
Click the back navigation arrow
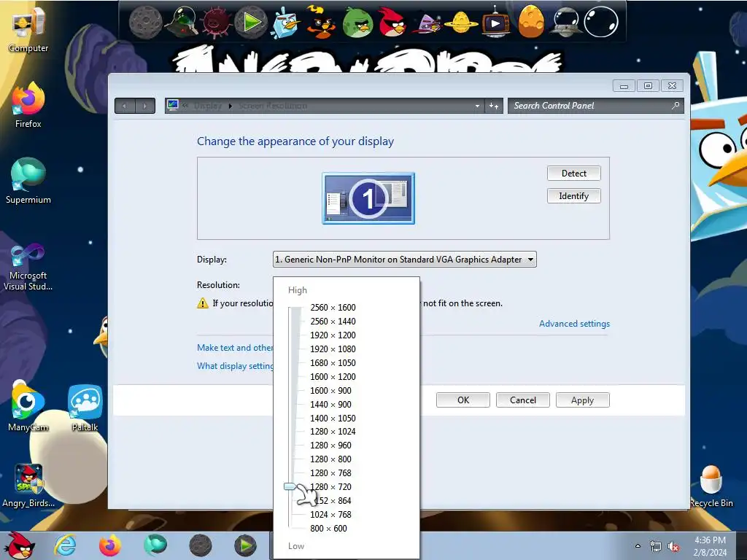tap(125, 106)
